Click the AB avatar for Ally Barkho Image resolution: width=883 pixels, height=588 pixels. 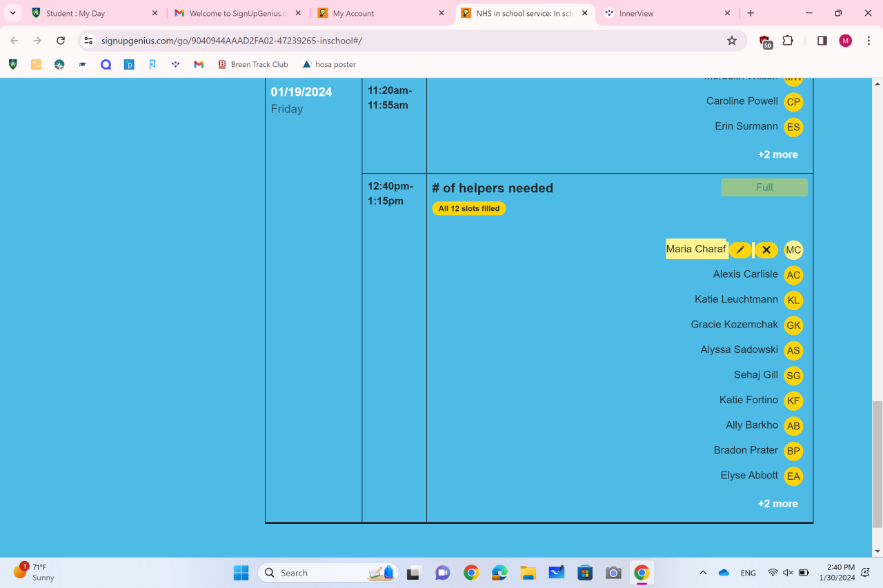click(x=793, y=426)
